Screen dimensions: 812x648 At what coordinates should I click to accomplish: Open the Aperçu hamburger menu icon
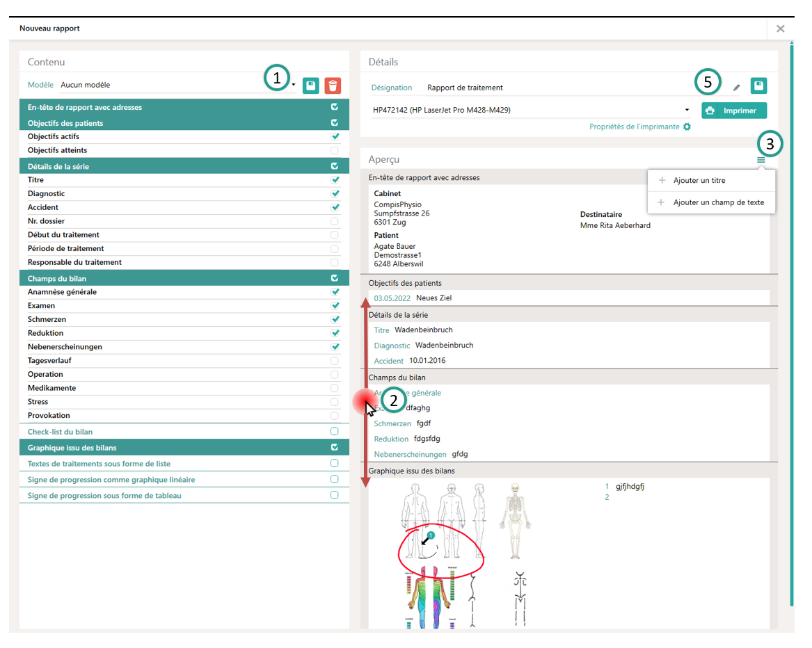(761, 160)
